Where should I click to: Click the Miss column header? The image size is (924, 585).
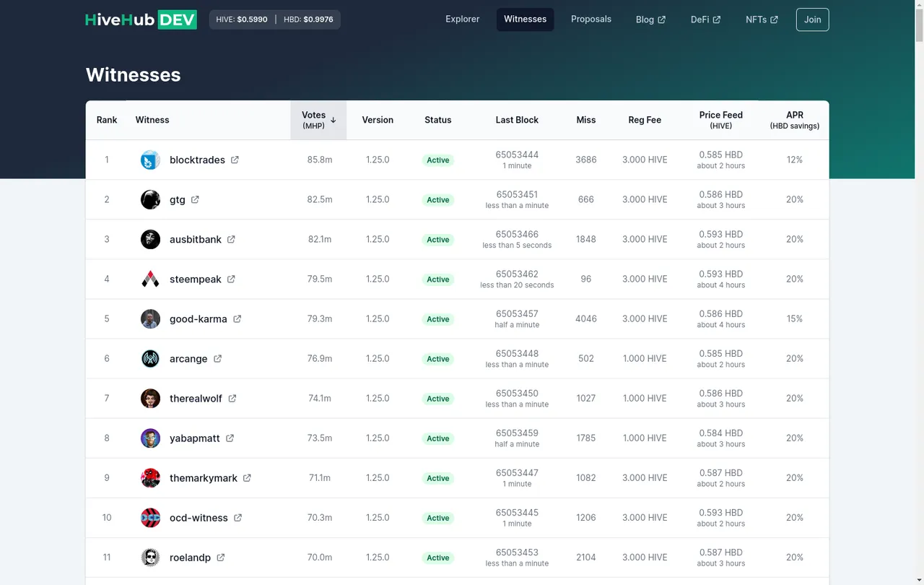tap(586, 120)
